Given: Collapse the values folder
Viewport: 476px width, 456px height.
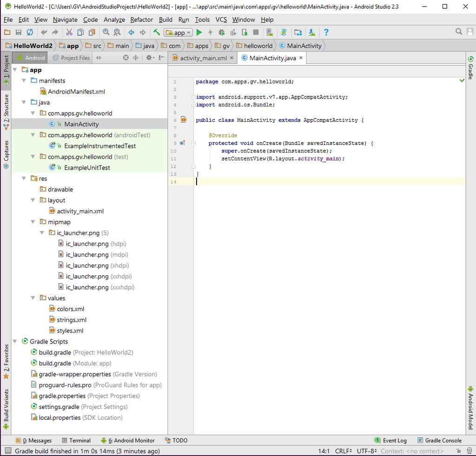Looking at the screenshot, I should (x=33, y=298).
